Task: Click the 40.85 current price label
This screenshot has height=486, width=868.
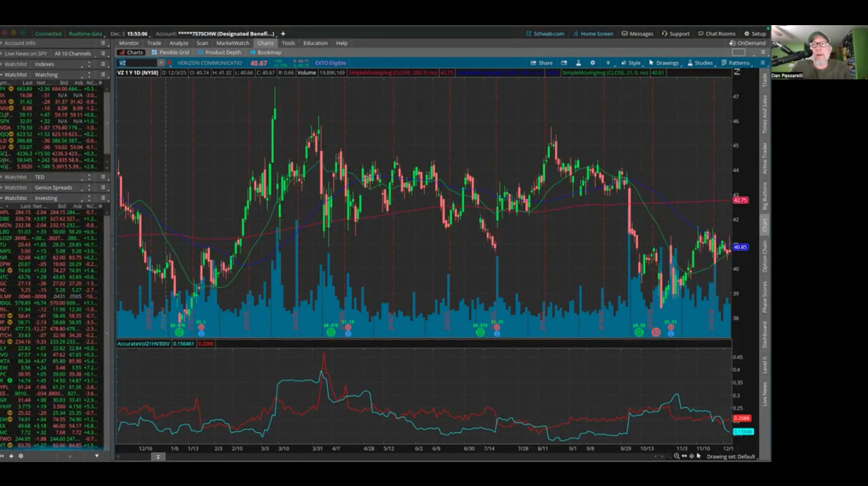Action: [x=741, y=247]
